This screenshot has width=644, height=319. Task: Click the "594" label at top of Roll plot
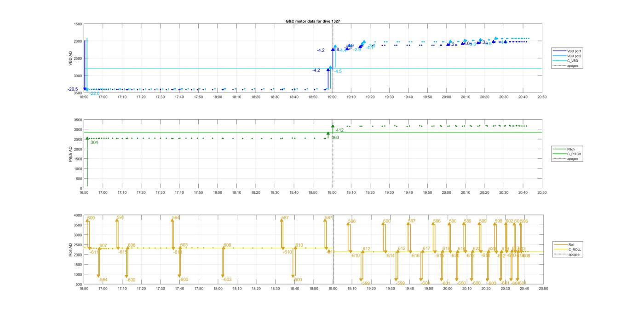[x=176, y=218]
